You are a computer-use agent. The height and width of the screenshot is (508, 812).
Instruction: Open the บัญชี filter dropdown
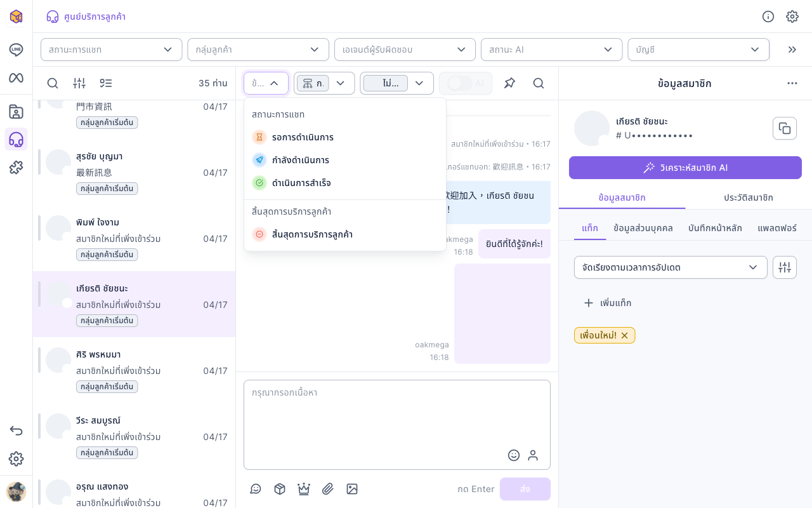(698, 50)
